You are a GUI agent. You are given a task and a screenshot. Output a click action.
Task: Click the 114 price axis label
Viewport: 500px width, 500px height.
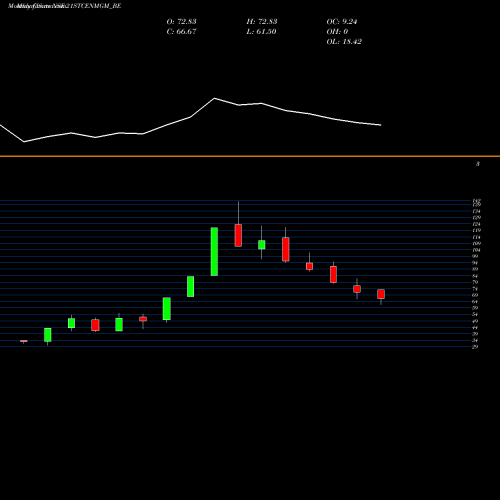476,237
